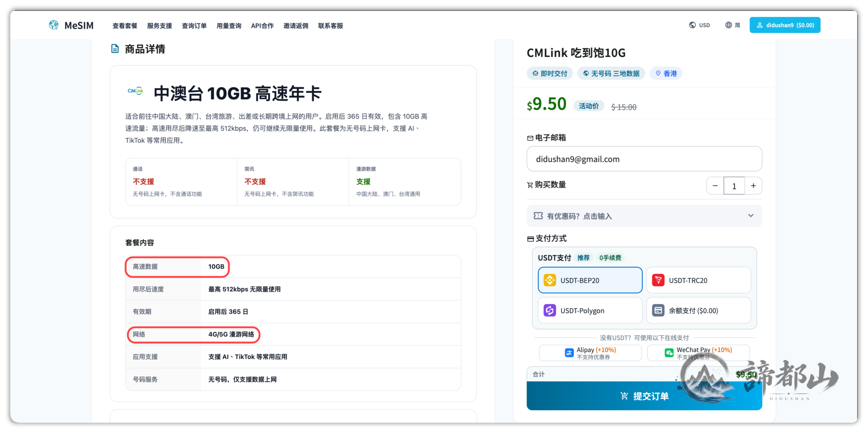868x433 pixels.
Task: Click the card icon beside 支付方式
Action: click(x=530, y=239)
